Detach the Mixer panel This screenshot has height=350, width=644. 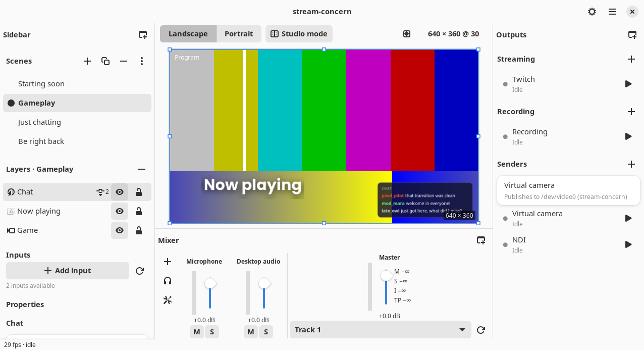[481, 240]
